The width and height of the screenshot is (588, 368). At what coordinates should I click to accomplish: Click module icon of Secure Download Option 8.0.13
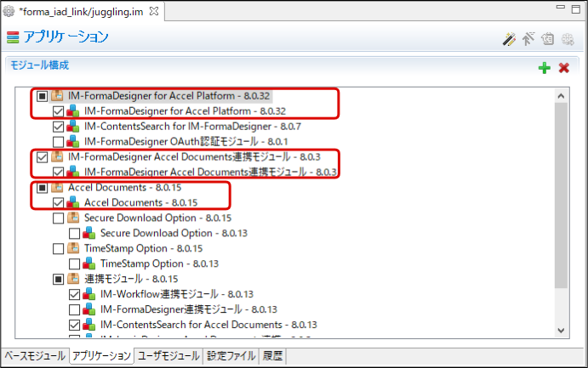(88, 233)
